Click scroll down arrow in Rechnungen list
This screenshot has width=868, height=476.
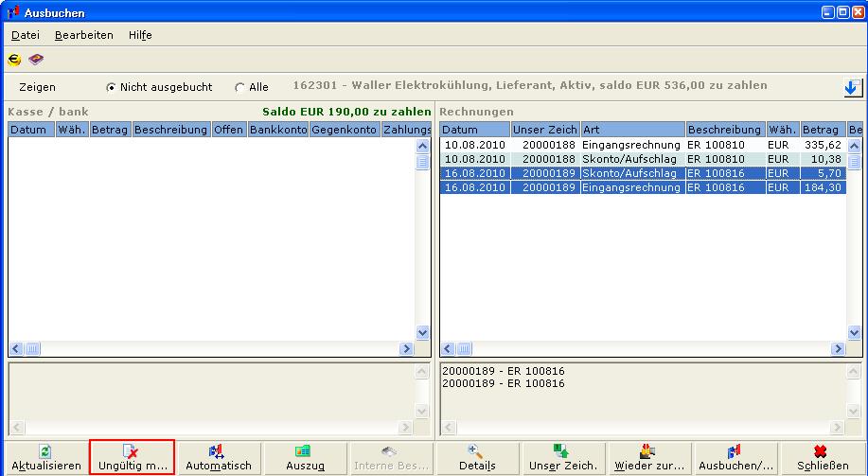point(854,333)
